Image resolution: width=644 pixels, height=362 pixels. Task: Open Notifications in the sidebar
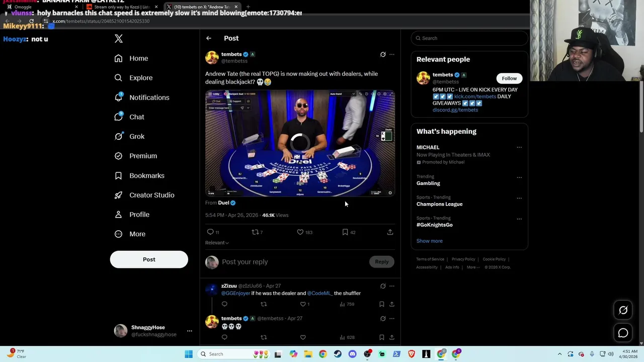(x=142, y=98)
